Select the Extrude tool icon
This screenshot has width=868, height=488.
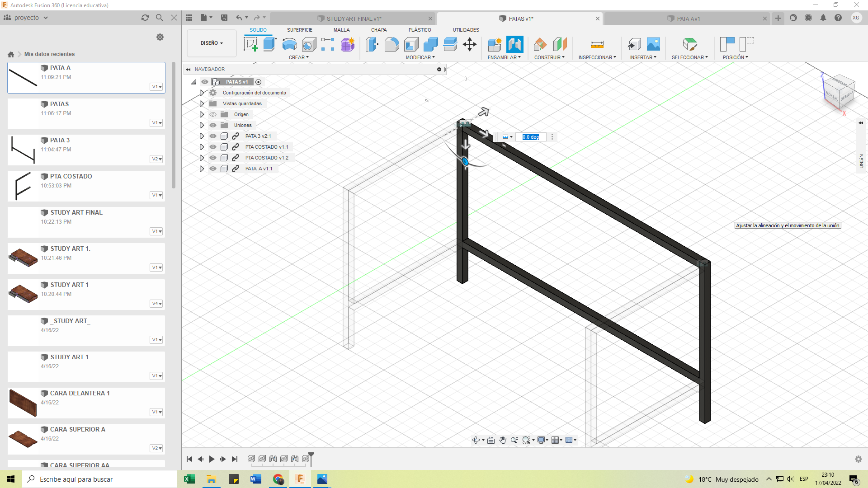[270, 44]
